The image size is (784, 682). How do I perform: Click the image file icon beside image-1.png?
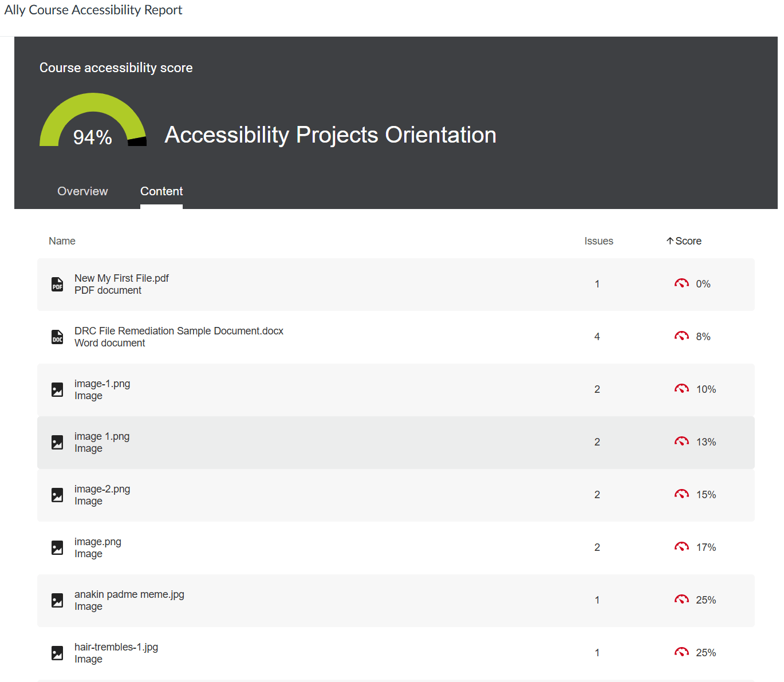point(57,389)
